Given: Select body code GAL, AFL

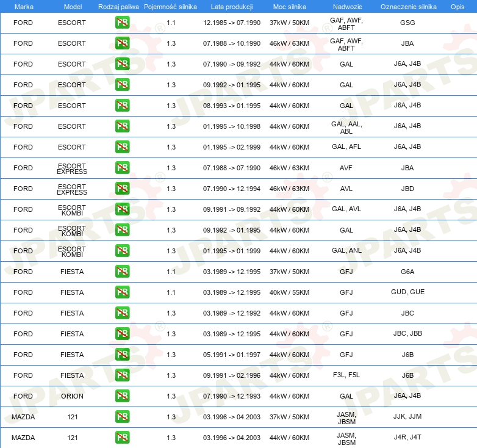Looking at the screenshot, I should [x=346, y=146].
